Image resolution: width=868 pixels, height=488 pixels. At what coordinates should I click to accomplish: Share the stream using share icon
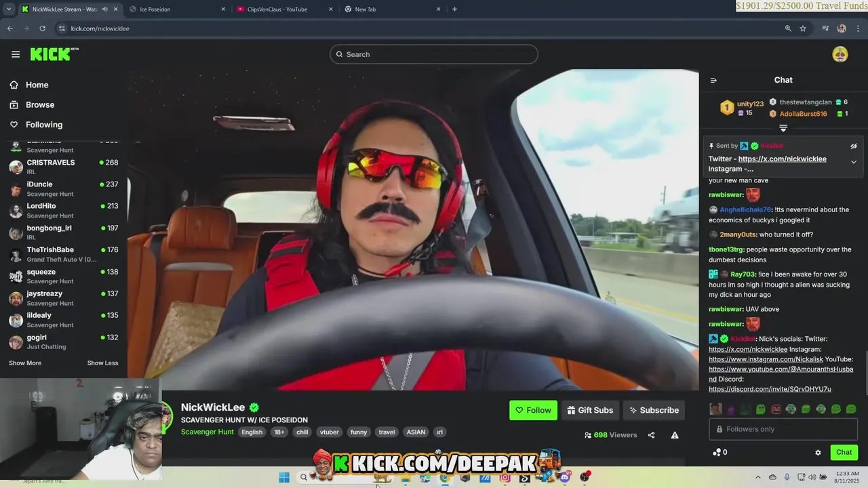[651, 435]
